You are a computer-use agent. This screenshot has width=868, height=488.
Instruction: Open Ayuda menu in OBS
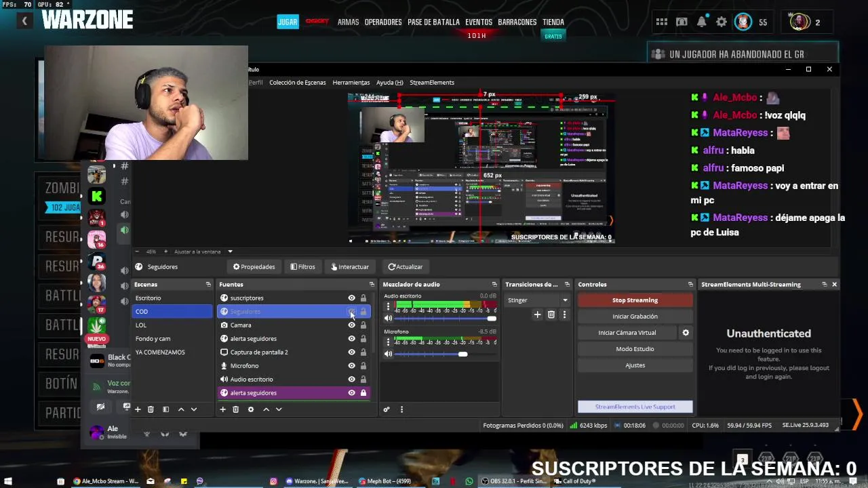pyautogui.click(x=389, y=83)
